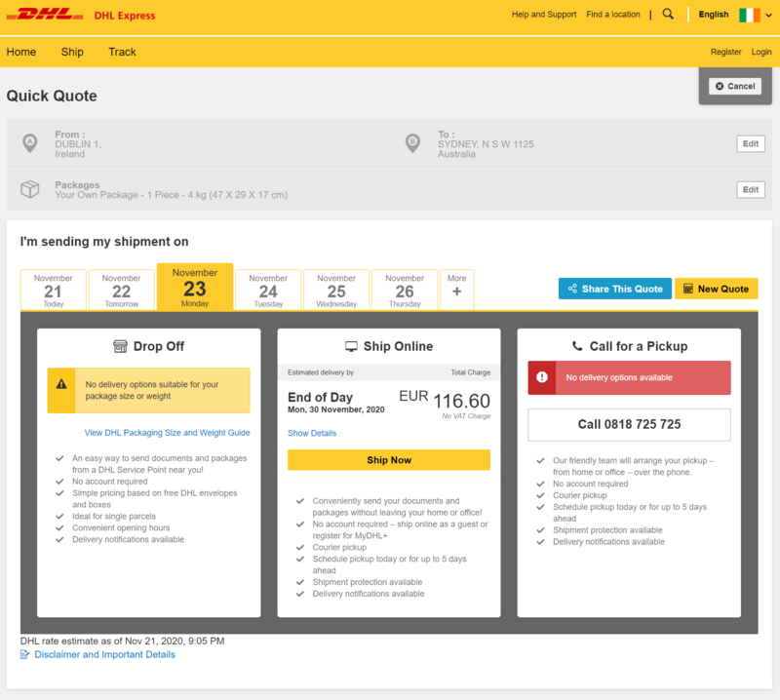Select November 22 Tomorrow tab
The height and width of the screenshot is (700, 780).
pos(121,291)
